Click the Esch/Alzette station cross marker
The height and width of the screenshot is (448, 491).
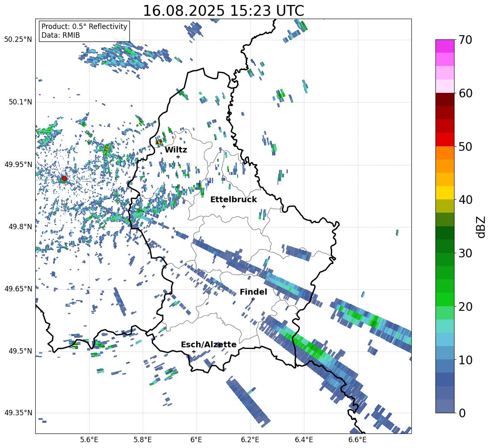tap(194, 351)
